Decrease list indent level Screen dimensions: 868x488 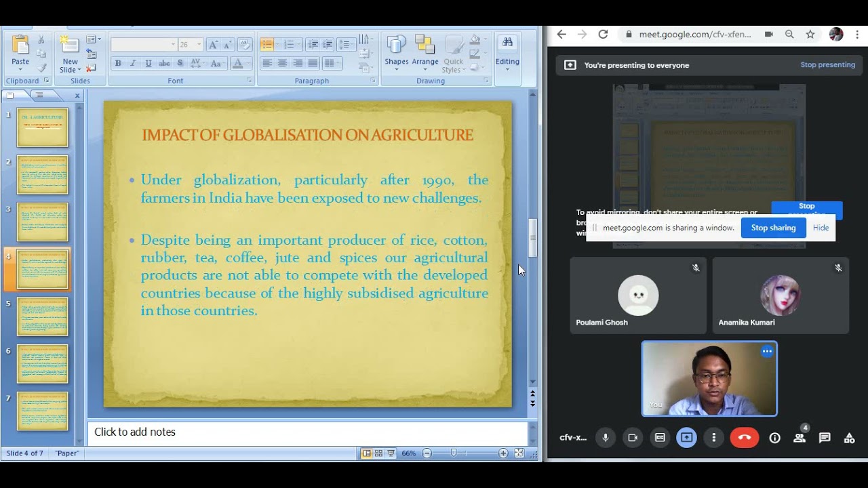[313, 45]
